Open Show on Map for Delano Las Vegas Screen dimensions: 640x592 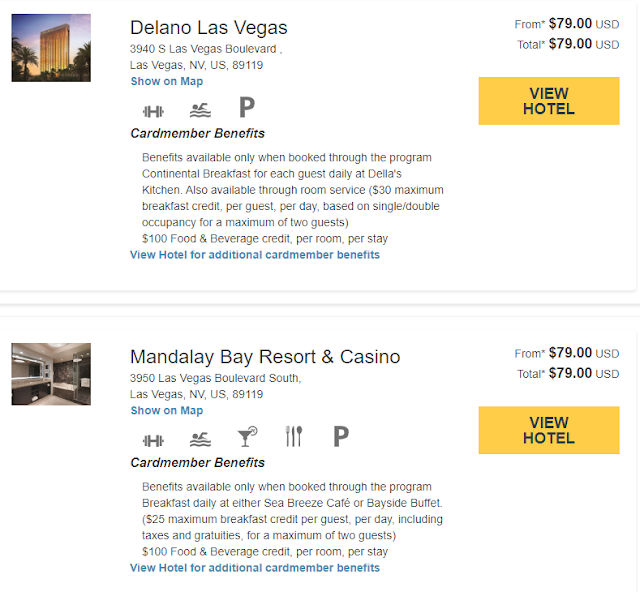[166, 81]
